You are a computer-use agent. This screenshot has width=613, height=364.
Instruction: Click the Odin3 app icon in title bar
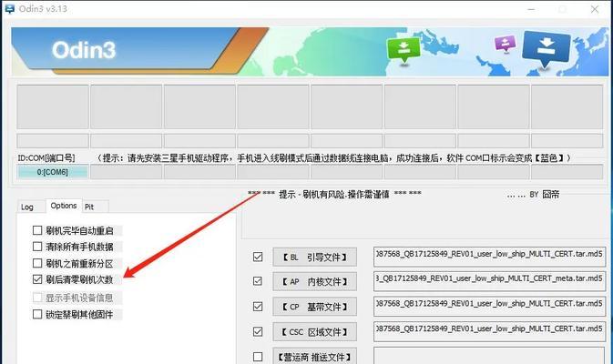[9, 8]
